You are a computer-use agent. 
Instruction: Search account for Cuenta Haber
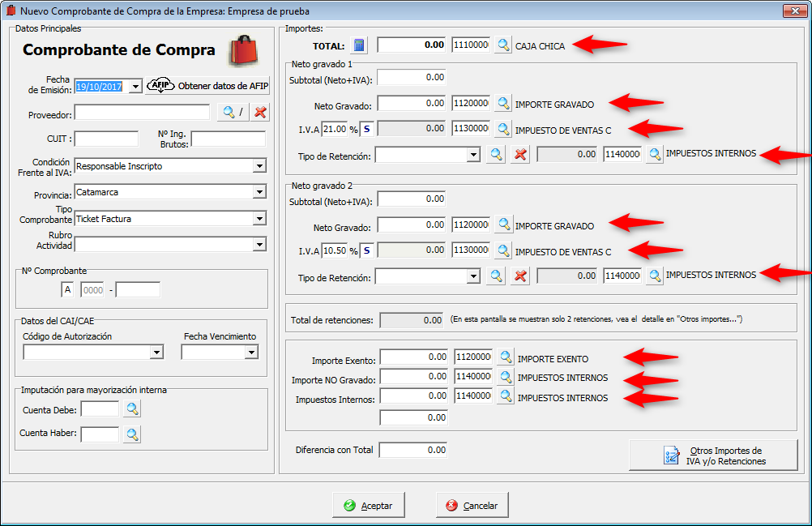point(132,434)
